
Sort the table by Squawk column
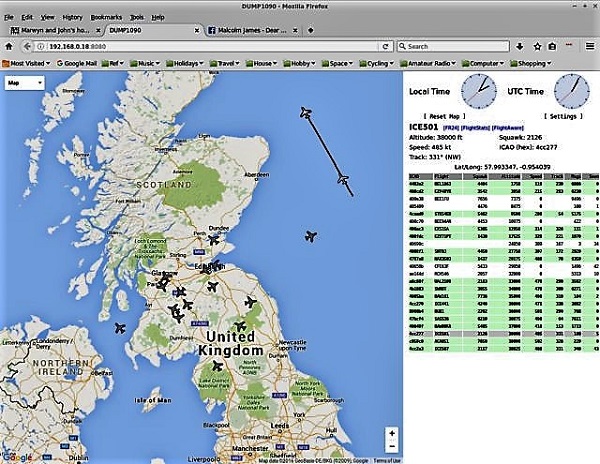coord(475,176)
